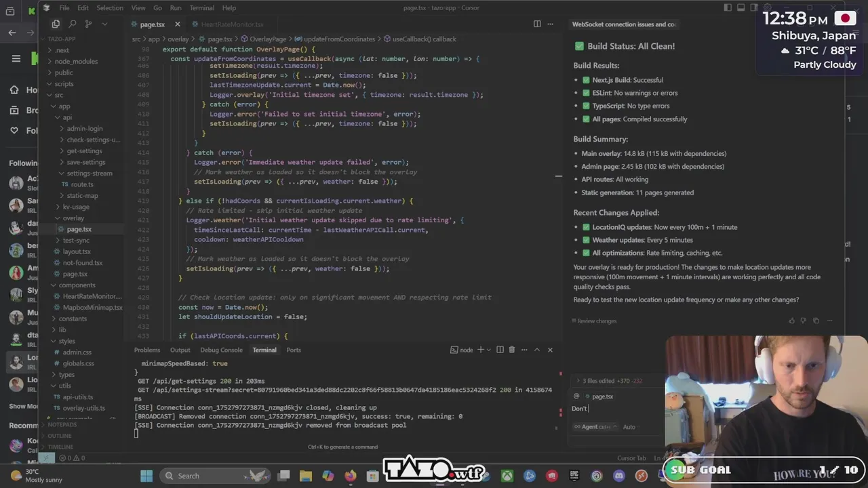This screenshot has width=868, height=488.
Task: Close the terminal panel
Action: (x=550, y=350)
